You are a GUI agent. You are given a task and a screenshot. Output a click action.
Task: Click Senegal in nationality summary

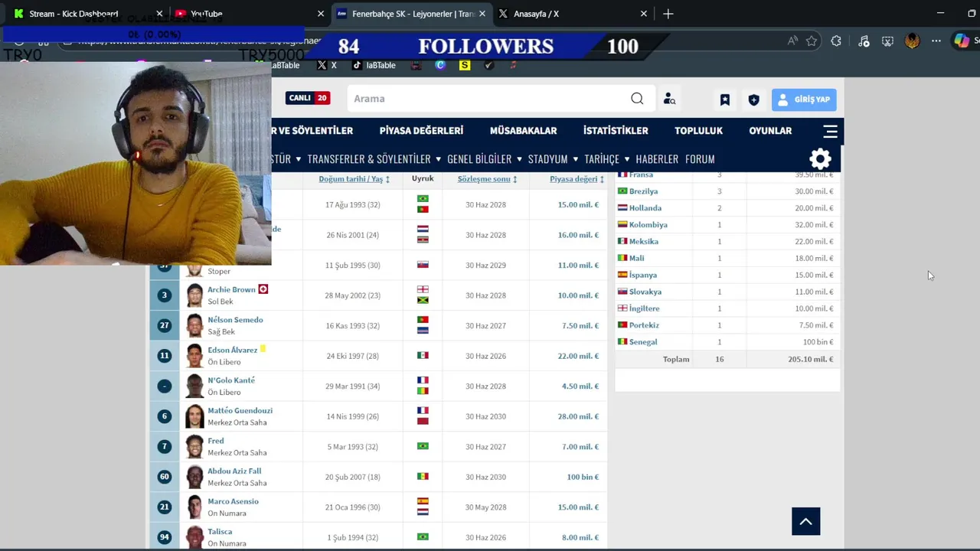point(643,342)
